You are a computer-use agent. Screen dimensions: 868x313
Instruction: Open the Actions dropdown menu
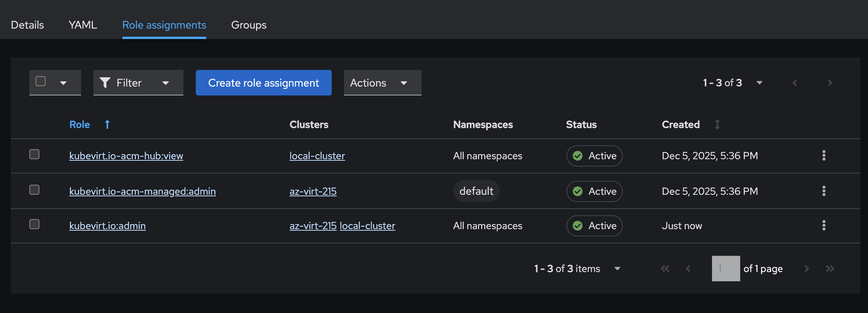382,83
